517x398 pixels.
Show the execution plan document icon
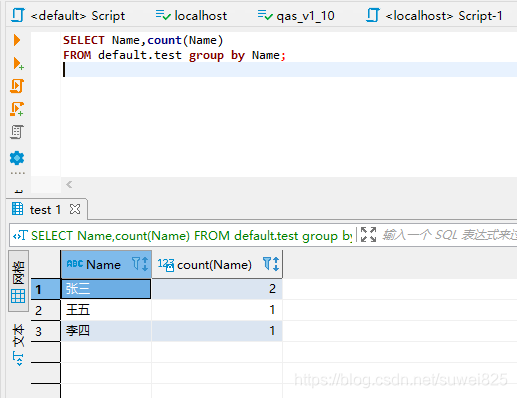tap(17, 132)
